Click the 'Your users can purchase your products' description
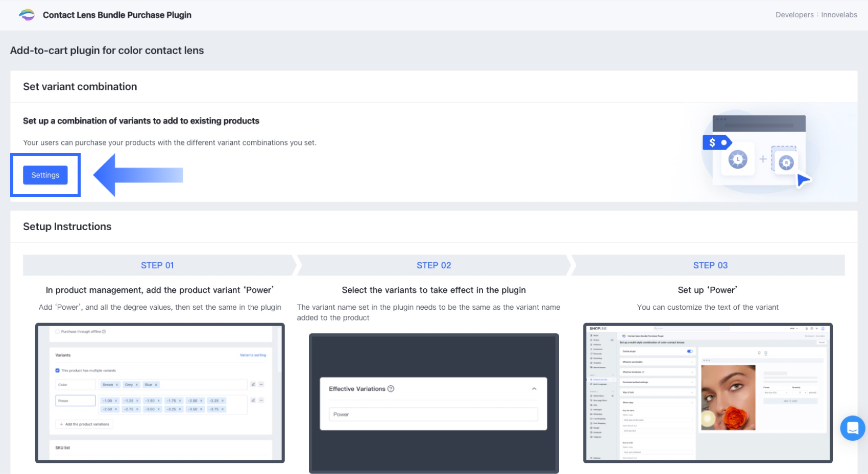Image resolution: width=868 pixels, height=474 pixels. (x=170, y=143)
